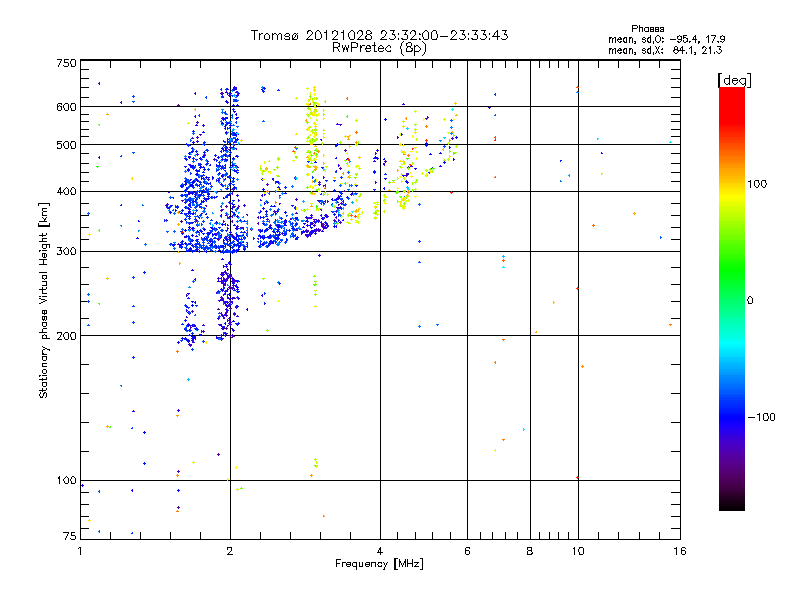Click y-axis tick label '300'
Image resolution: width=800 pixels, height=600 pixels.
[66, 252]
